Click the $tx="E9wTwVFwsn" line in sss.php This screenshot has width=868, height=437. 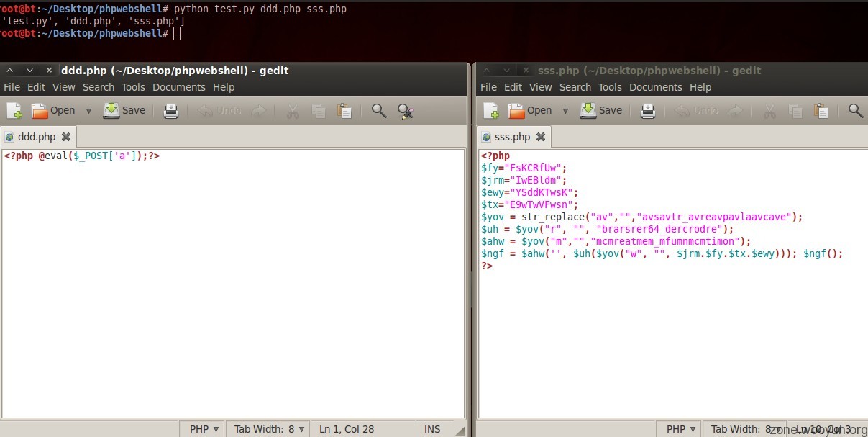click(530, 204)
